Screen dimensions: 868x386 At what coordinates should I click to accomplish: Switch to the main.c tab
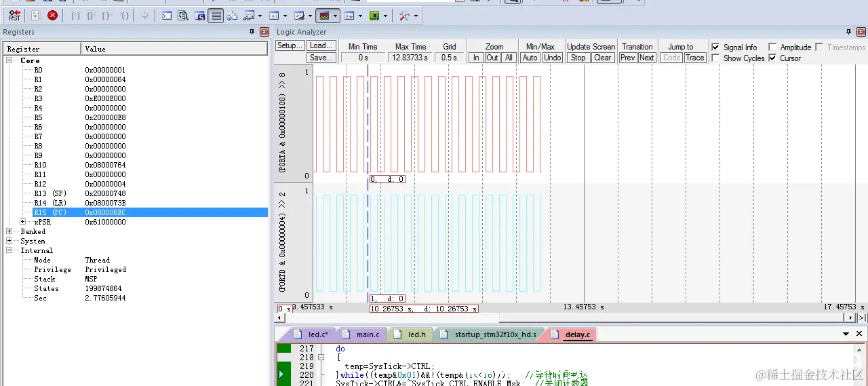361,334
